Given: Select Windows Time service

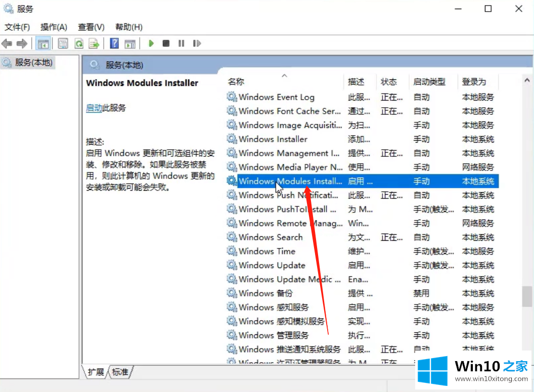Looking at the screenshot, I should 363,251.
